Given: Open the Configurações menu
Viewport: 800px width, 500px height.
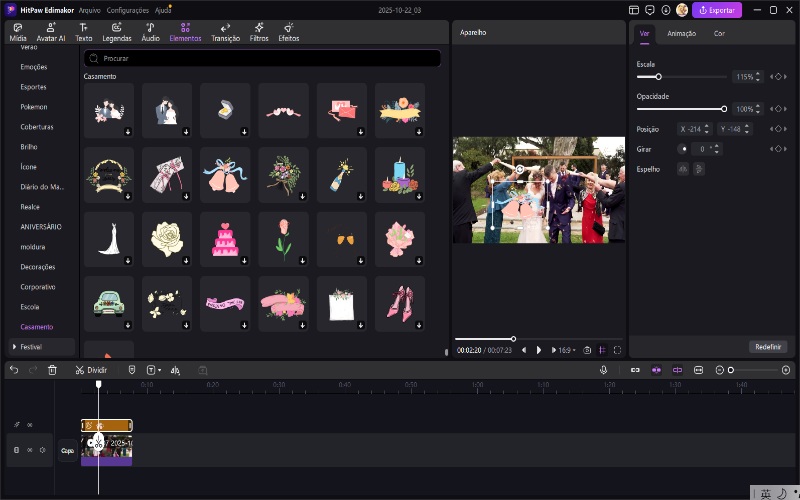Looking at the screenshot, I should (x=127, y=10).
